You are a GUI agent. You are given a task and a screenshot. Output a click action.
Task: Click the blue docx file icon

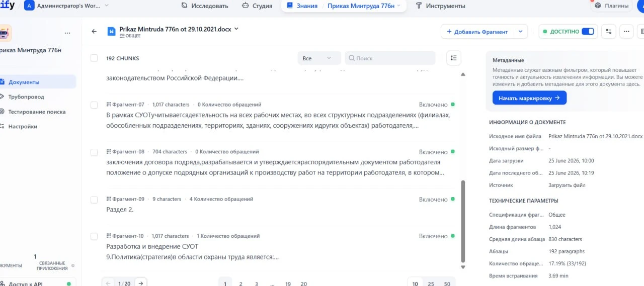point(112,31)
